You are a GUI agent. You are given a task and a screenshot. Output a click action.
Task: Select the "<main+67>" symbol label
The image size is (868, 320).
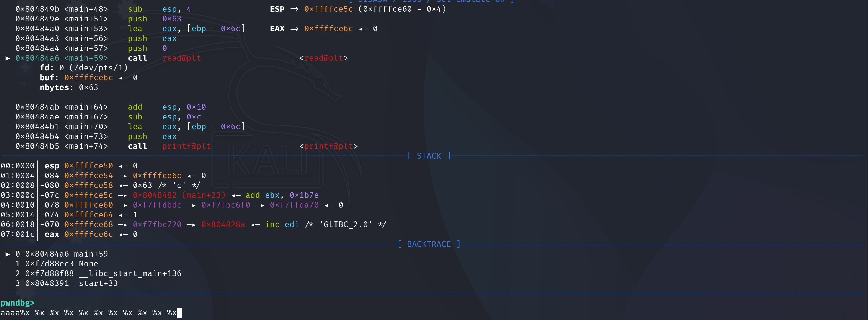click(x=86, y=116)
